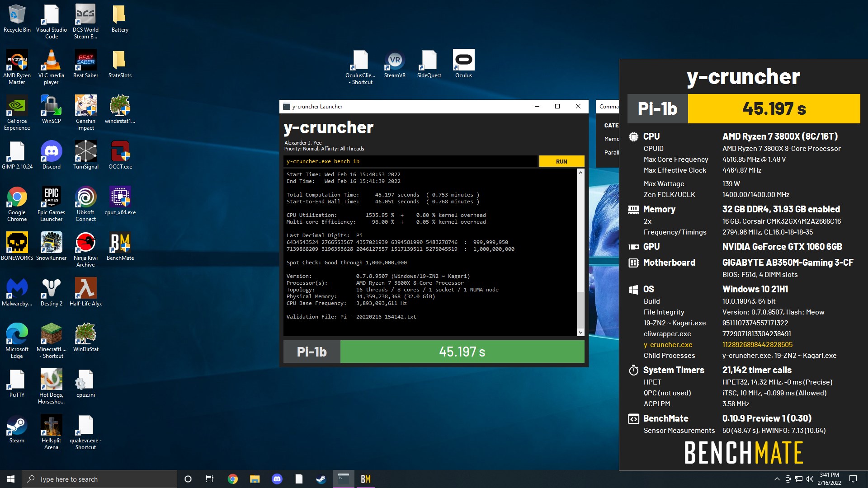The image size is (868, 488).
Task: Open Task View on the taskbar
Action: 209,479
